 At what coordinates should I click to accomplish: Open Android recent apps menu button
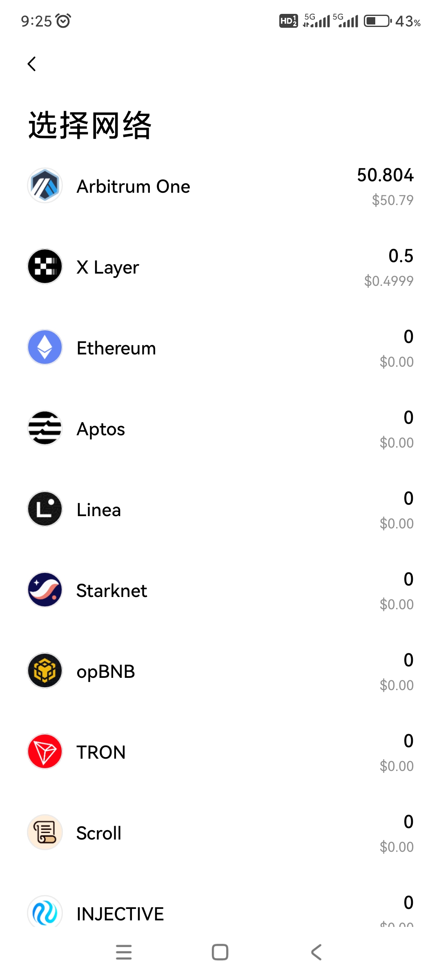coord(124,952)
